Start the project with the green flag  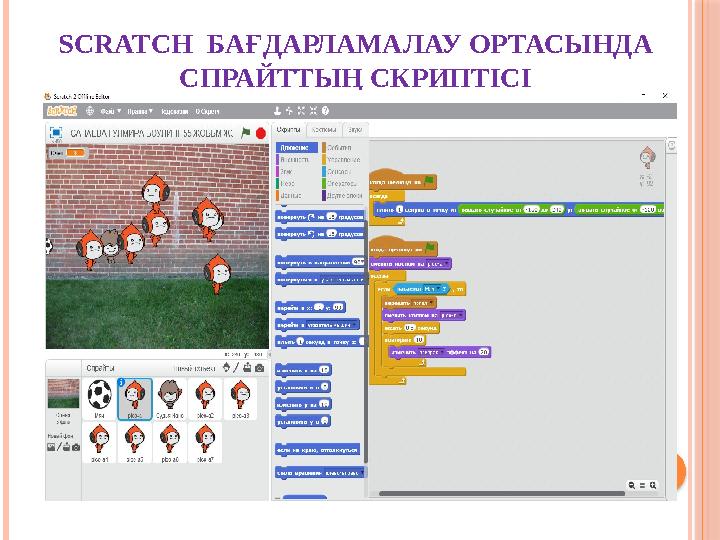[246, 133]
